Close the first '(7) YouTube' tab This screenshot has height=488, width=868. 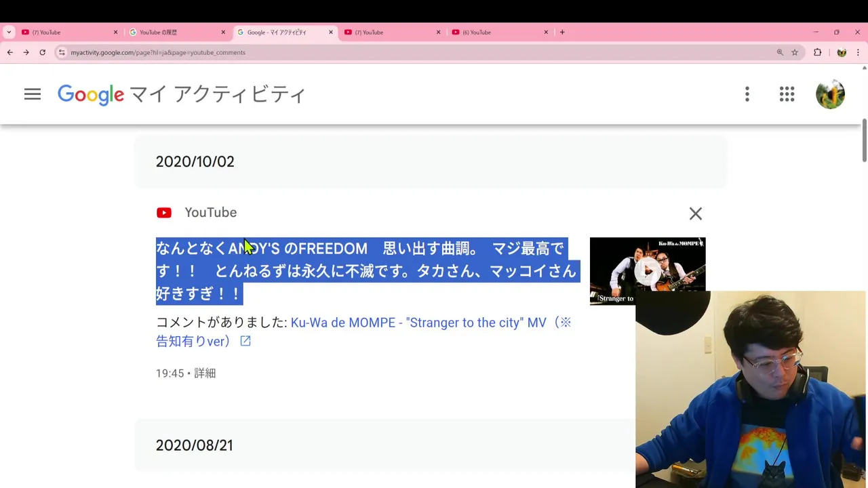pos(115,32)
